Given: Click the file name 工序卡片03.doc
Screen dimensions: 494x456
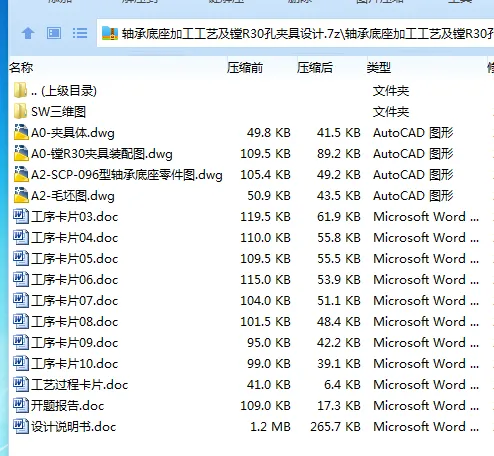Looking at the screenshot, I should pos(75,217).
